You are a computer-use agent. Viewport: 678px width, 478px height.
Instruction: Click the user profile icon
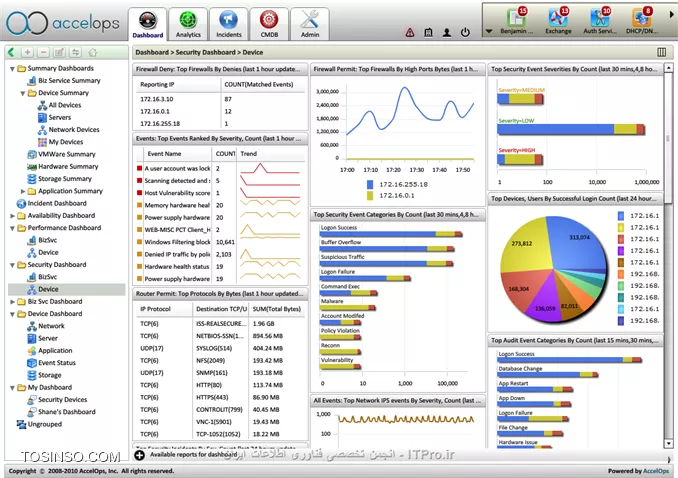click(447, 32)
